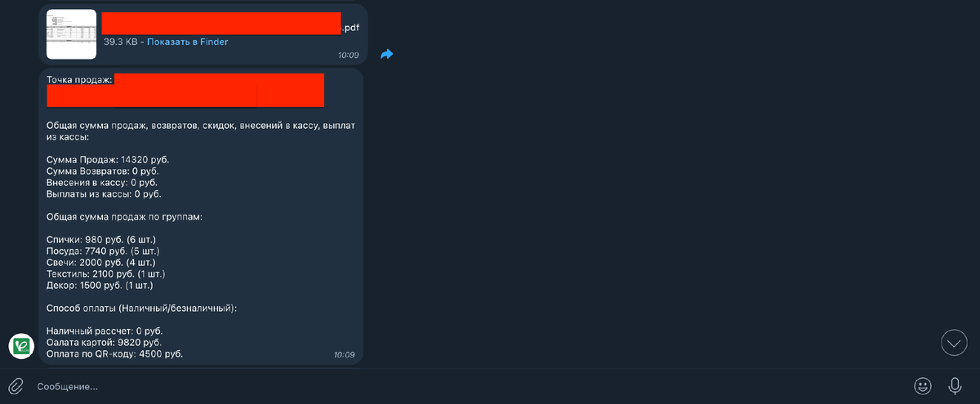
Task: Click the 10:09 timestamp on sales report
Action: click(344, 355)
